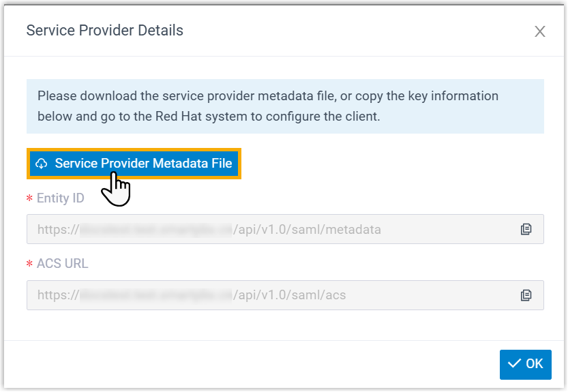Click the red asterisk beside ACS URL
This screenshot has width=568, height=392.
(29, 265)
